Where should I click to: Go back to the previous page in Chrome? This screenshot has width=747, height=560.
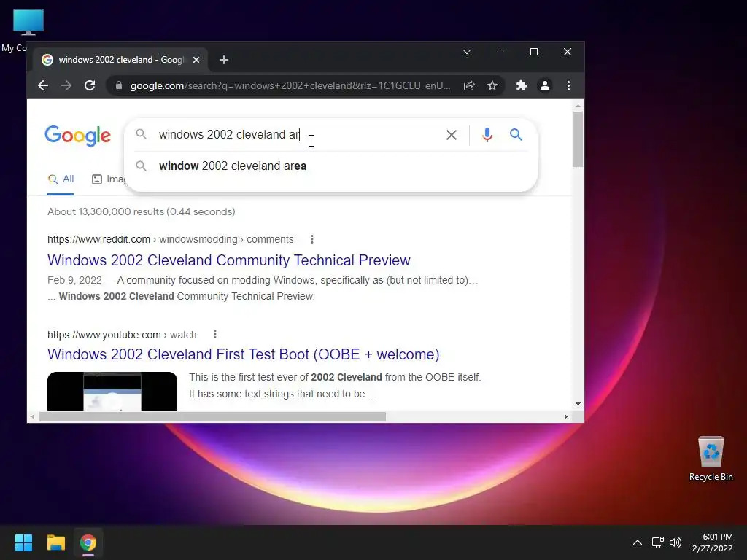coord(43,86)
